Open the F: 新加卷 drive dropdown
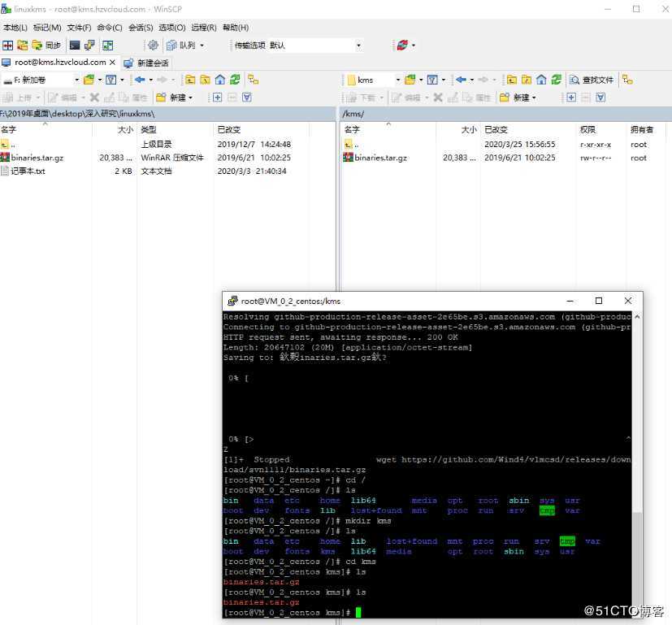This screenshot has width=672, height=625. pyautogui.click(x=77, y=79)
